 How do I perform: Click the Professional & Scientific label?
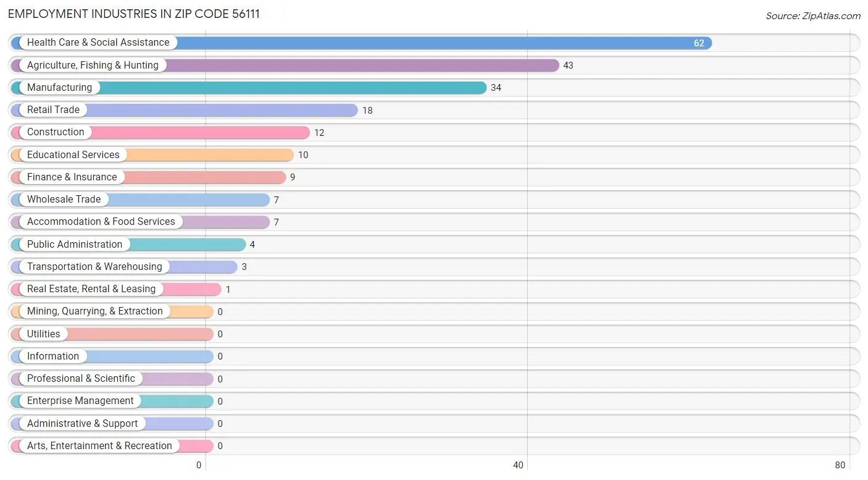pos(81,379)
